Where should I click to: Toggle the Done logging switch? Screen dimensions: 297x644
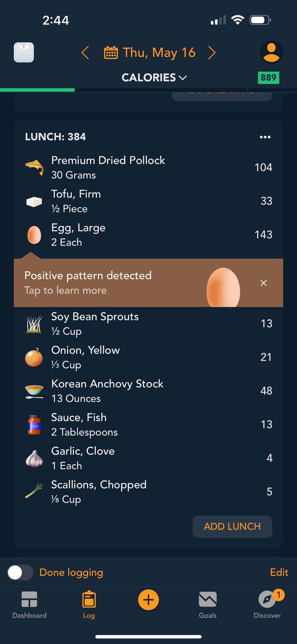20,572
